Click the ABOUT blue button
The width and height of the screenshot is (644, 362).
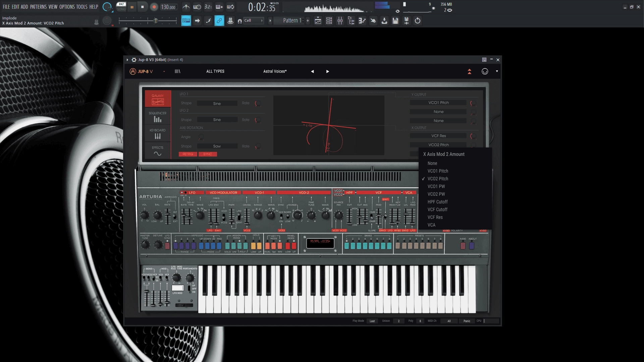(472, 246)
